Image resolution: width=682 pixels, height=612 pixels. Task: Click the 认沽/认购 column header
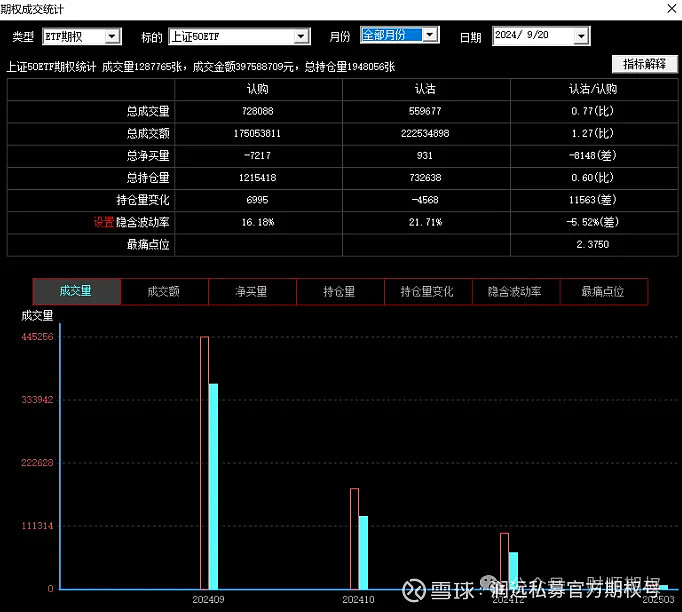click(x=593, y=89)
